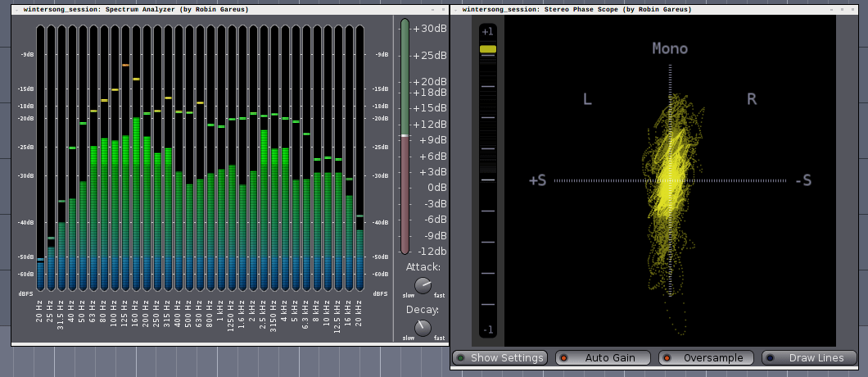Toggle the Draw Lines button
The height and width of the screenshot is (377, 868).
(x=809, y=357)
